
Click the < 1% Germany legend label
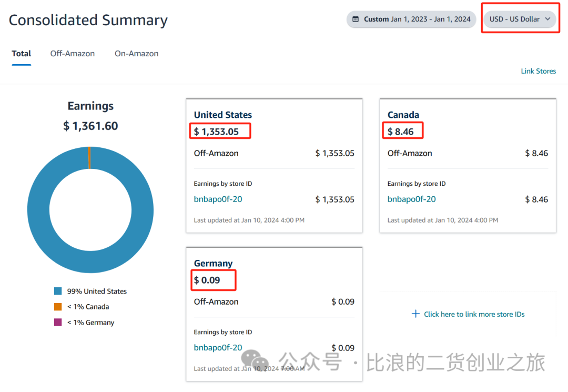90,323
